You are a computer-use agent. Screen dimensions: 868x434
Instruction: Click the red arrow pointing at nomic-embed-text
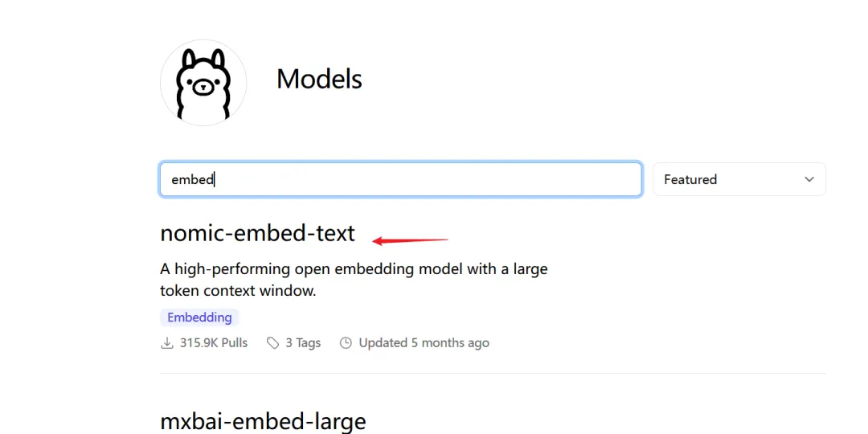point(411,239)
